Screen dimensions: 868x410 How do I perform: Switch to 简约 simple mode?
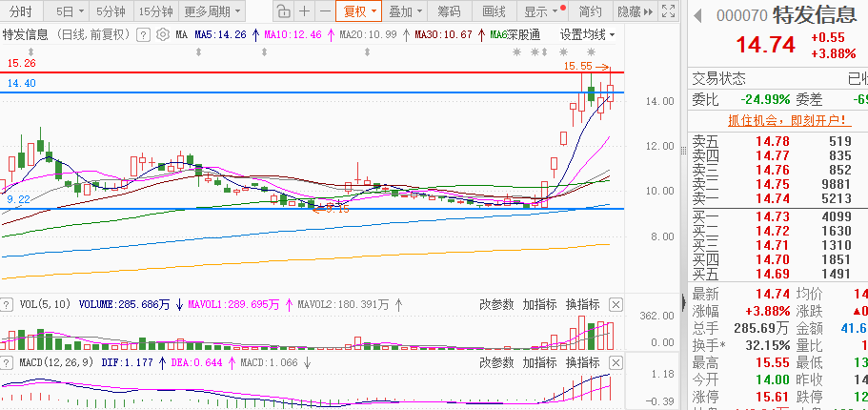(590, 11)
